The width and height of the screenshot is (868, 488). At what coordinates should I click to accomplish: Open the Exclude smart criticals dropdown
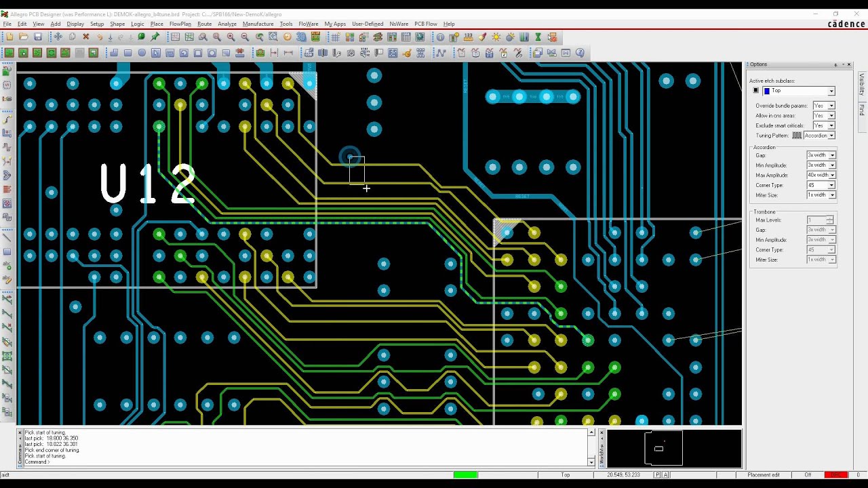pyautogui.click(x=831, y=125)
